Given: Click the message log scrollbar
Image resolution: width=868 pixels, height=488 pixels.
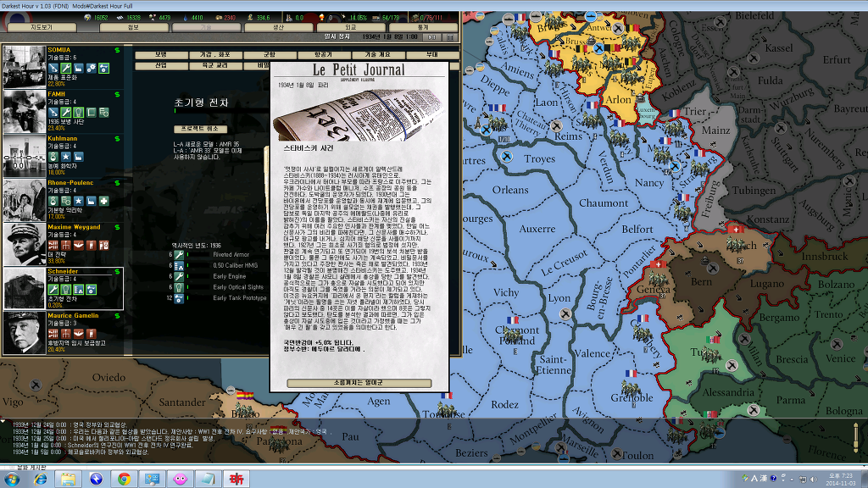Looking at the screenshot, I should pos(856,437).
